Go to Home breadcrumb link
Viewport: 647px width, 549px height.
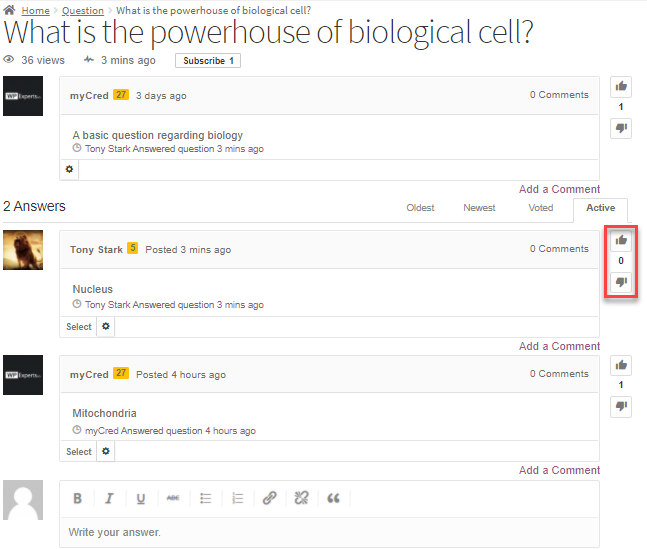tap(35, 10)
